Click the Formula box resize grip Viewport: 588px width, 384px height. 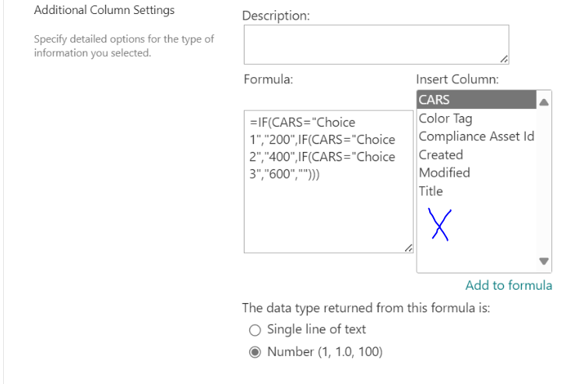(x=408, y=248)
